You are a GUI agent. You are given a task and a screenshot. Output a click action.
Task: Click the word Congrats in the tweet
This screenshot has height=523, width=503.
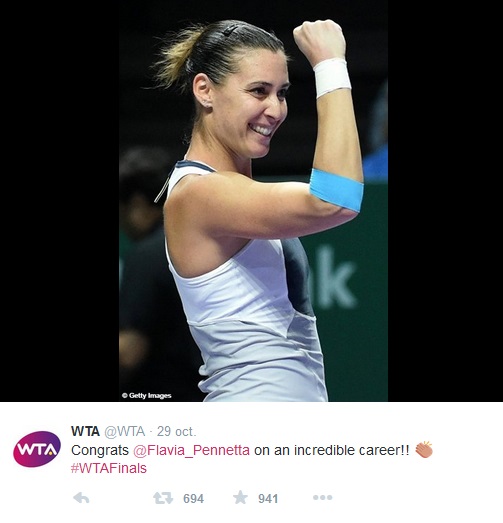point(100,450)
